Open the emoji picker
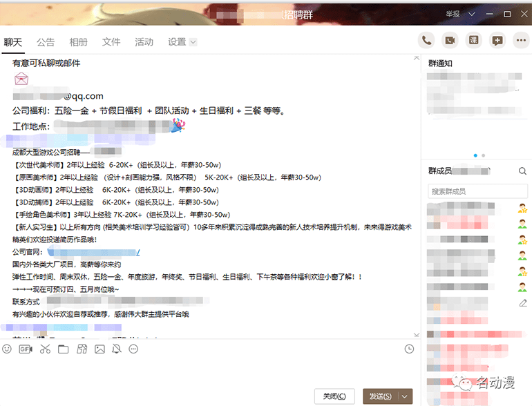Screen dimensions: 532x406 [8, 349]
